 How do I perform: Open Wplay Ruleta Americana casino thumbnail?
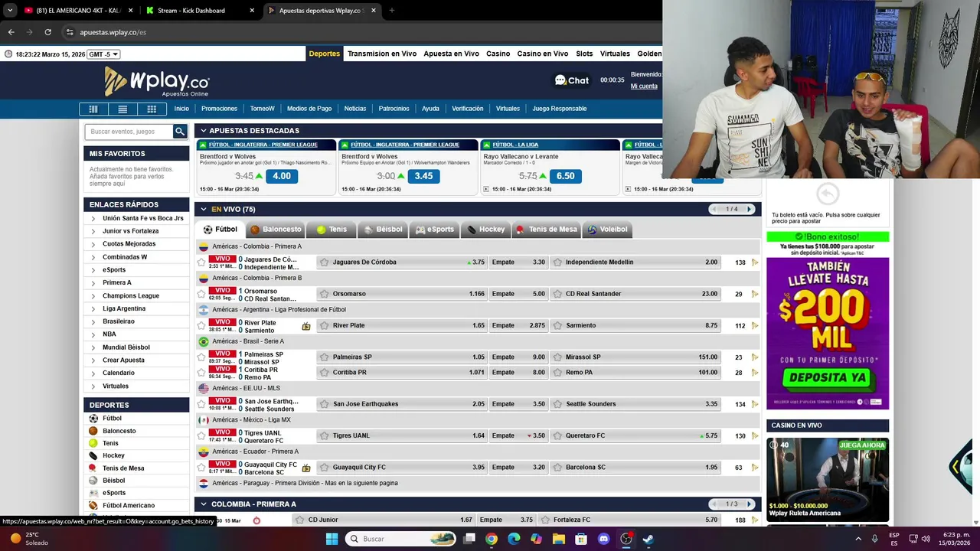tap(828, 480)
